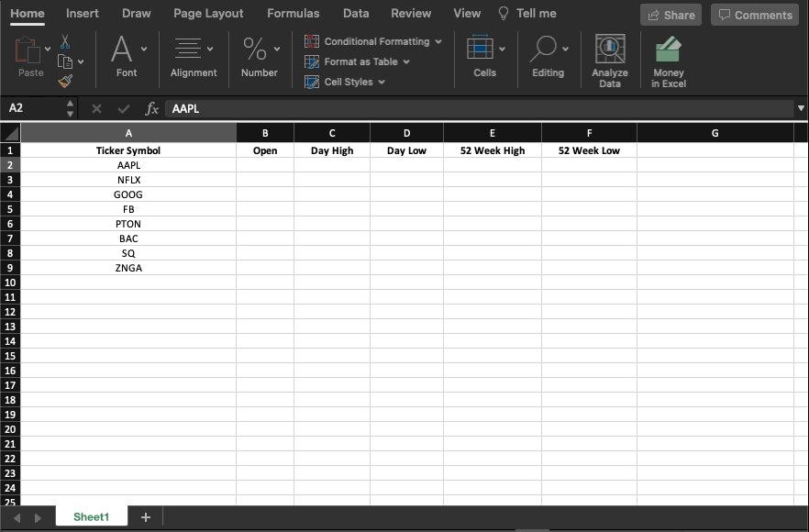Open the Data tab

tap(356, 14)
